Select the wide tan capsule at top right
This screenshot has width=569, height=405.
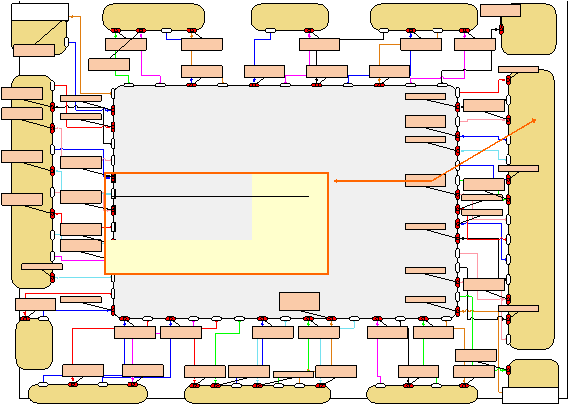click(424, 17)
